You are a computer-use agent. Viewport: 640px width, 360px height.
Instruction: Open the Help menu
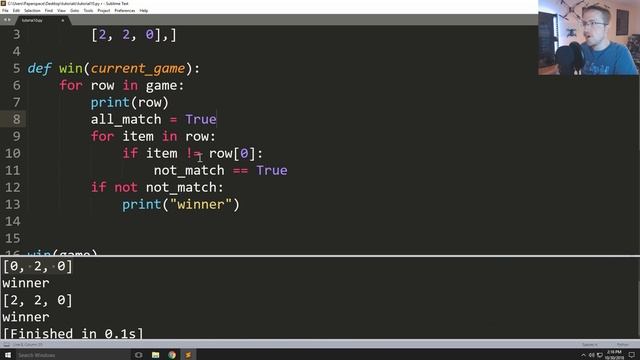click(144, 11)
